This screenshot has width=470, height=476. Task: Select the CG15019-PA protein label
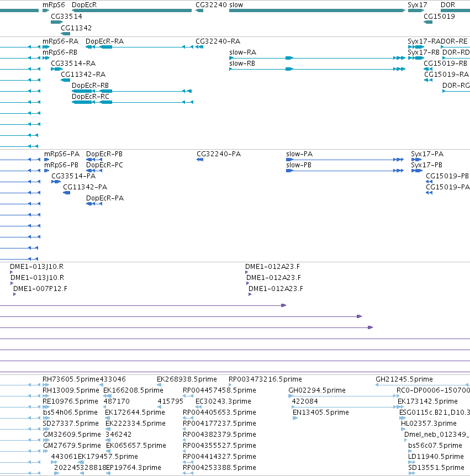point(448,187)
